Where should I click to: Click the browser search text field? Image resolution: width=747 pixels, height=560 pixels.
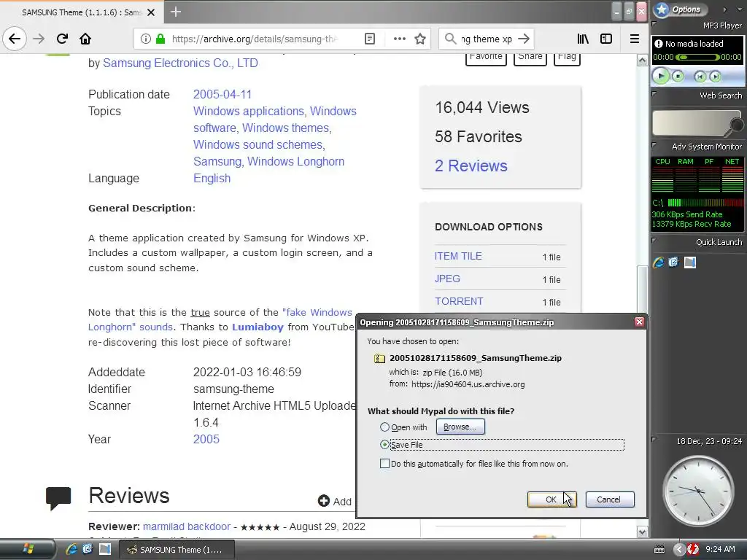pyautogui.click(x=487, y=39)
